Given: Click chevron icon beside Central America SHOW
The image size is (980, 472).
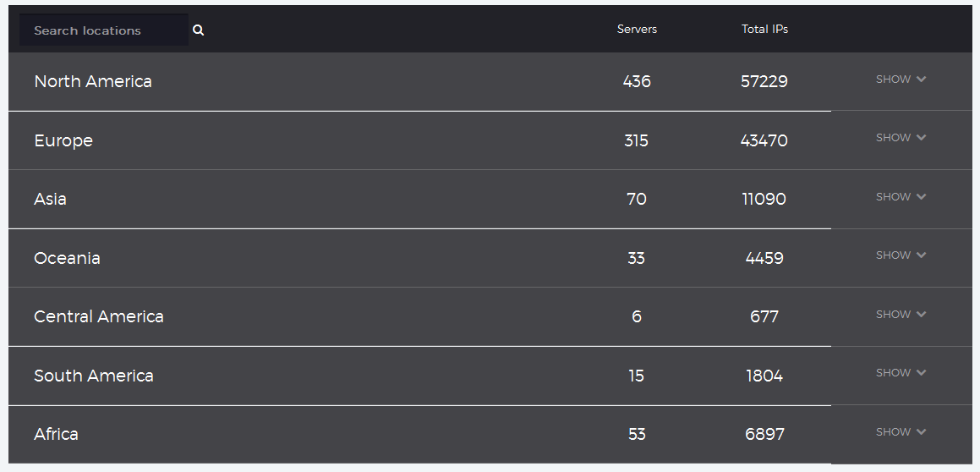Looking at the screenshot, I should pos(921,314).
